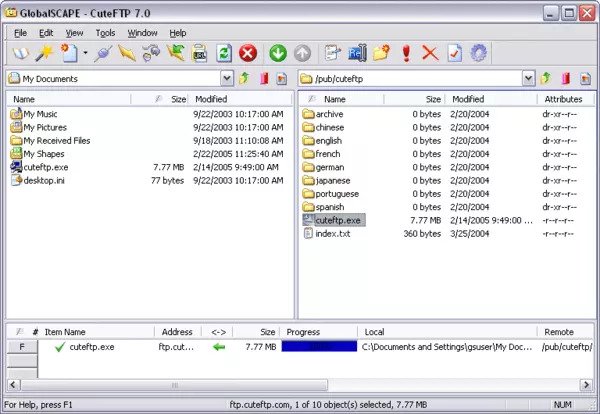Select the My Received Files folder

pyautogui.click(x=50, y=140)
